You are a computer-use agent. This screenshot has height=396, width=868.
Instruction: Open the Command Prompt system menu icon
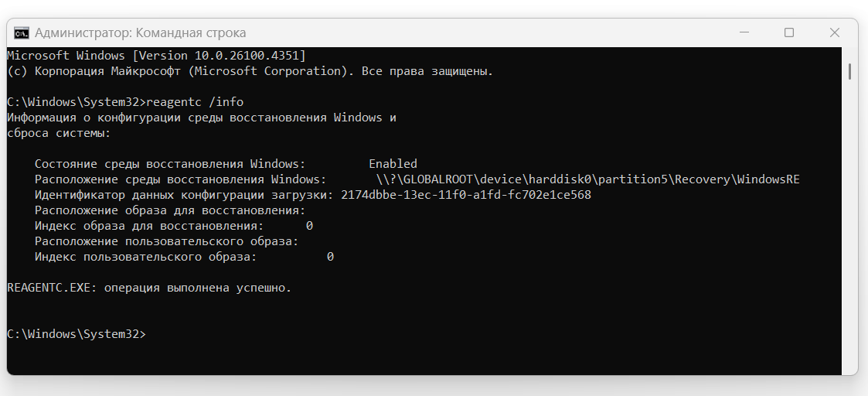coord(22,33)
